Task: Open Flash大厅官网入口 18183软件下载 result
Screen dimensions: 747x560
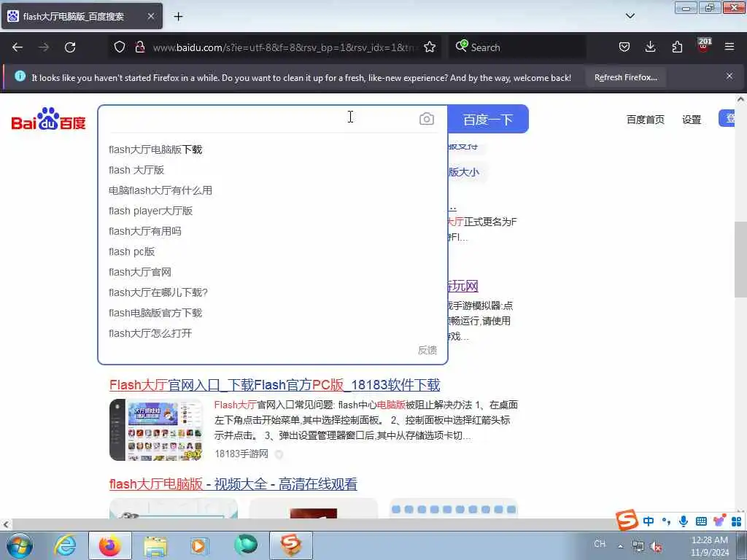Action: pyautogui.click(x=275, y=385)
